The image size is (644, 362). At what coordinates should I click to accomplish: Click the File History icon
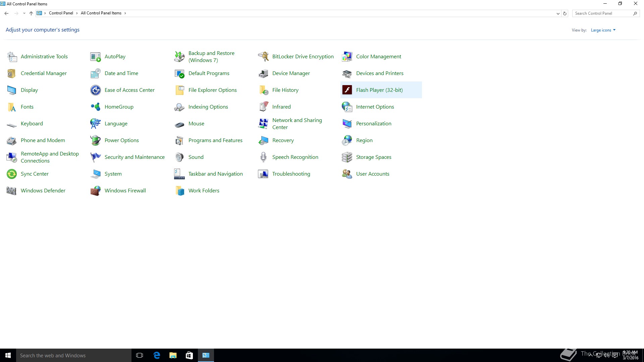coord(263,90)
